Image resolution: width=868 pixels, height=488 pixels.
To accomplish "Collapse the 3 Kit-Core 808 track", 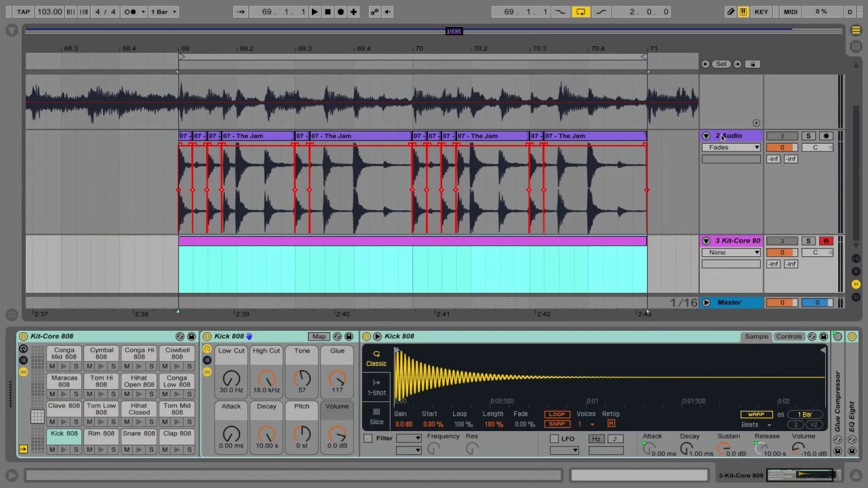I will pyautogui.click(x=706, y=241).
